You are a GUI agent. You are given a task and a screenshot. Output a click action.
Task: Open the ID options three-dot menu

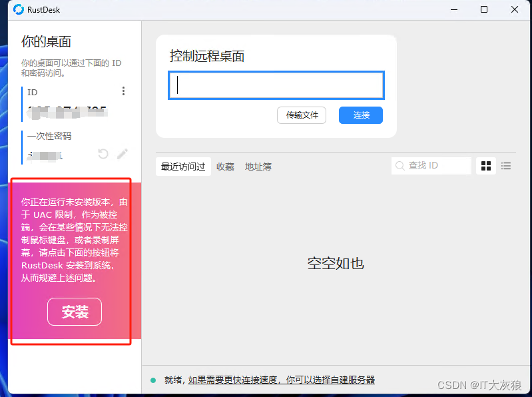(123, 91)
